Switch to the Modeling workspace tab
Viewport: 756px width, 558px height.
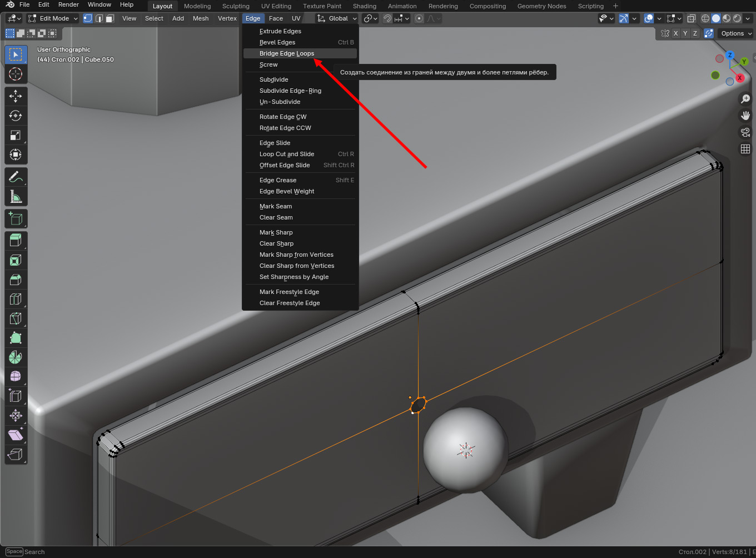pyautogui.click(x=197, y=6)
